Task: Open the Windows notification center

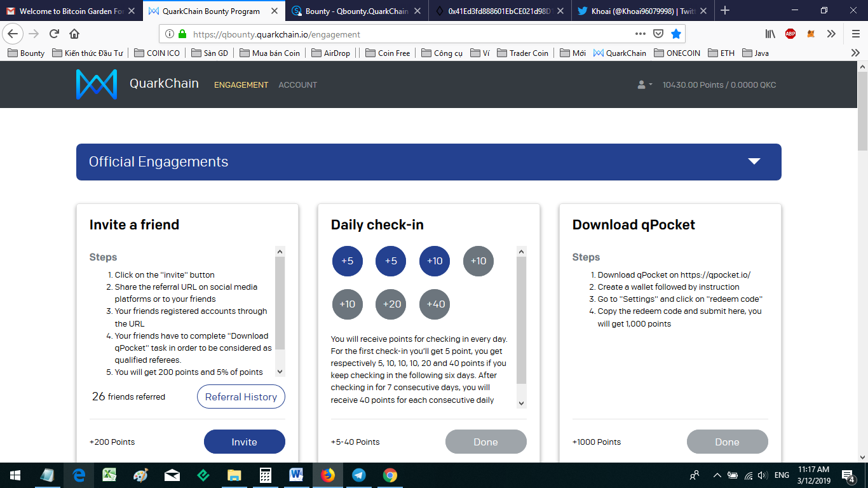Action: coord(848,475)
